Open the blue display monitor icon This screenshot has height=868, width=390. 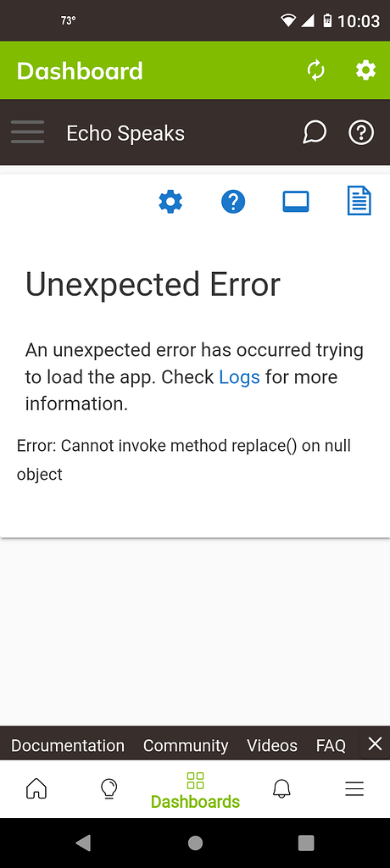pyautogui.click(x=296, y=202)
